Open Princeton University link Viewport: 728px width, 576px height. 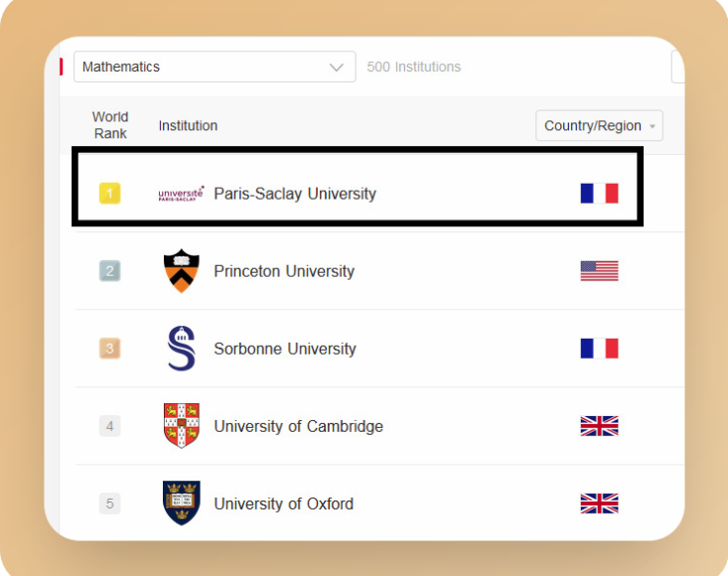(284, 271)
